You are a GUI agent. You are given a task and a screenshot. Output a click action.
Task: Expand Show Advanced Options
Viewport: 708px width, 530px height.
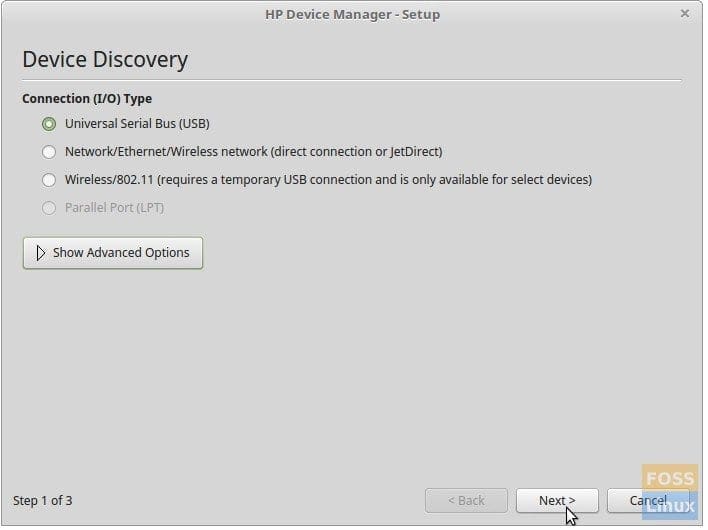pyautogui.click(x=113, y=253)
